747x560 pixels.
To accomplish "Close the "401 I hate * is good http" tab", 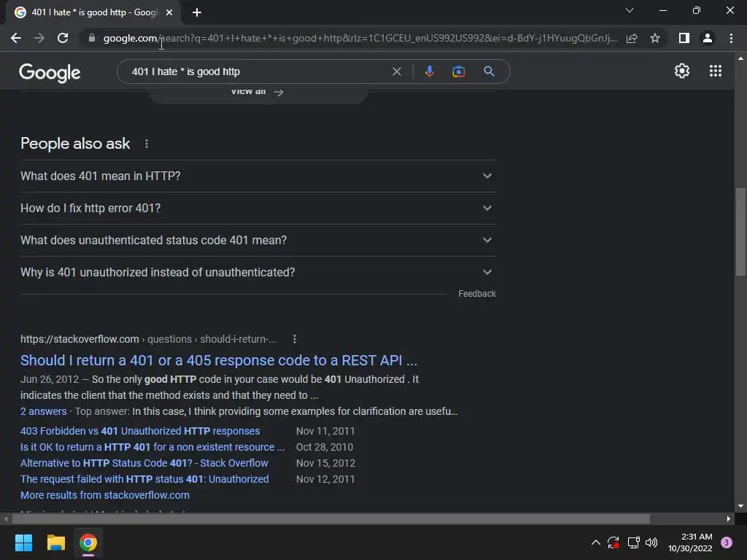I will (x=169, y=12).
